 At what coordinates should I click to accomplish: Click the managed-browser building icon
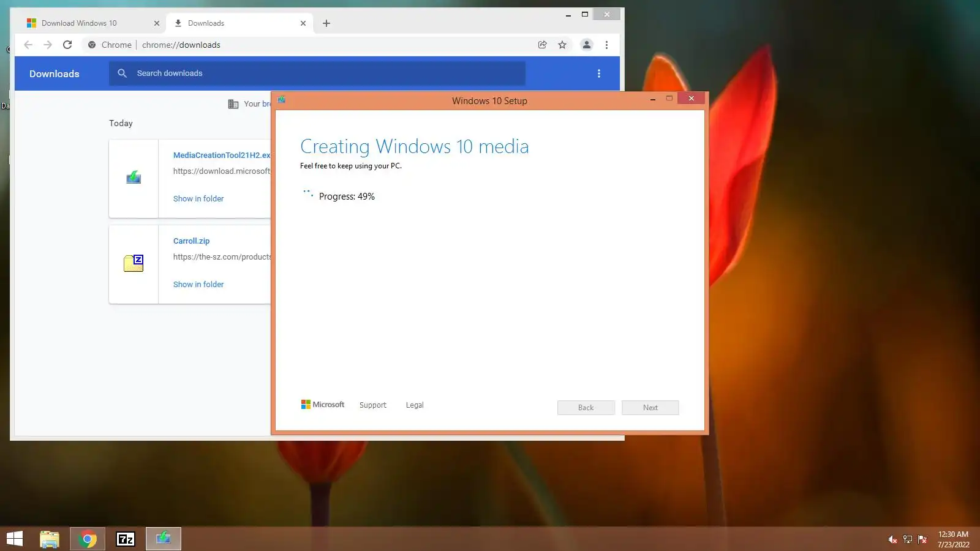tap(233, 104)
